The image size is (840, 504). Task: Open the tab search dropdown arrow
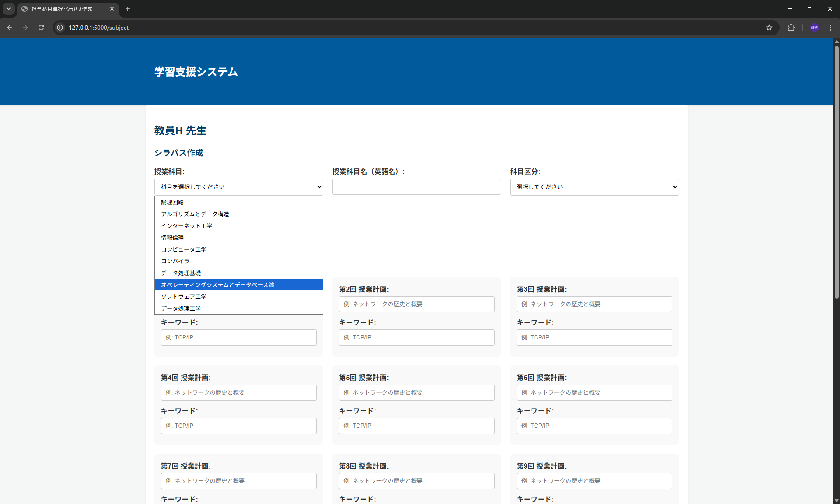9,9
